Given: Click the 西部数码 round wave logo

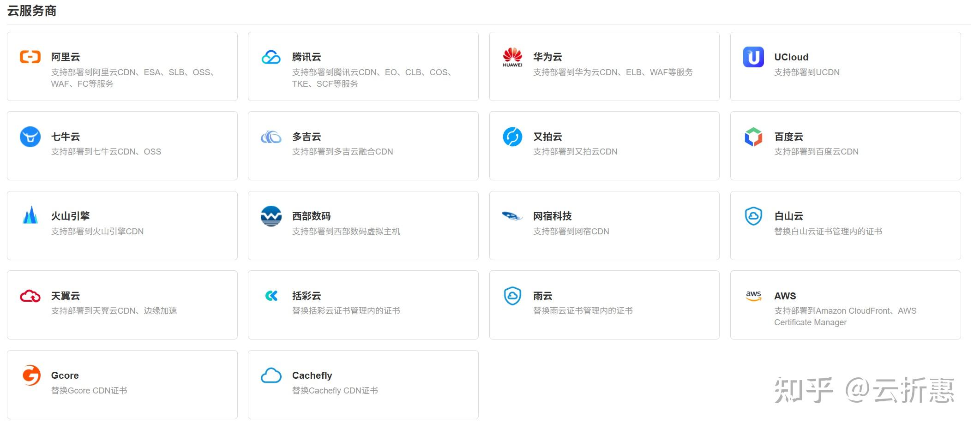Looking at the screenshot, I should [x=271, y=216].
